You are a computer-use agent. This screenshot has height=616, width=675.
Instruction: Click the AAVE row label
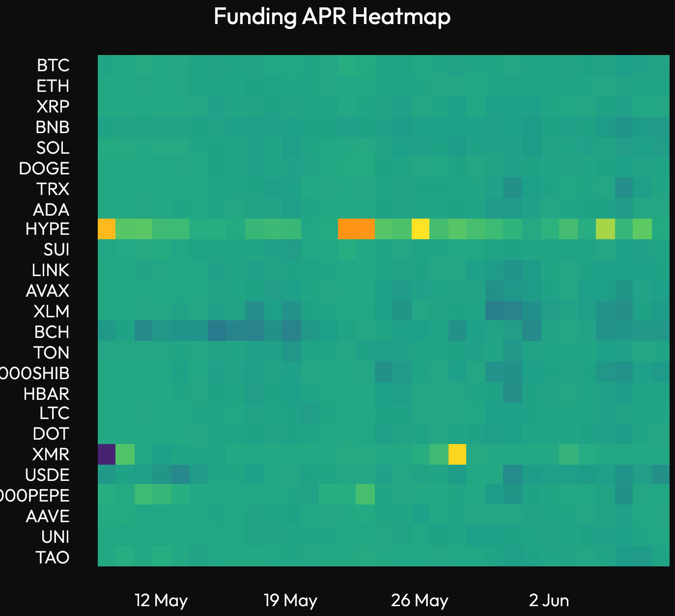tap(48, 516)
